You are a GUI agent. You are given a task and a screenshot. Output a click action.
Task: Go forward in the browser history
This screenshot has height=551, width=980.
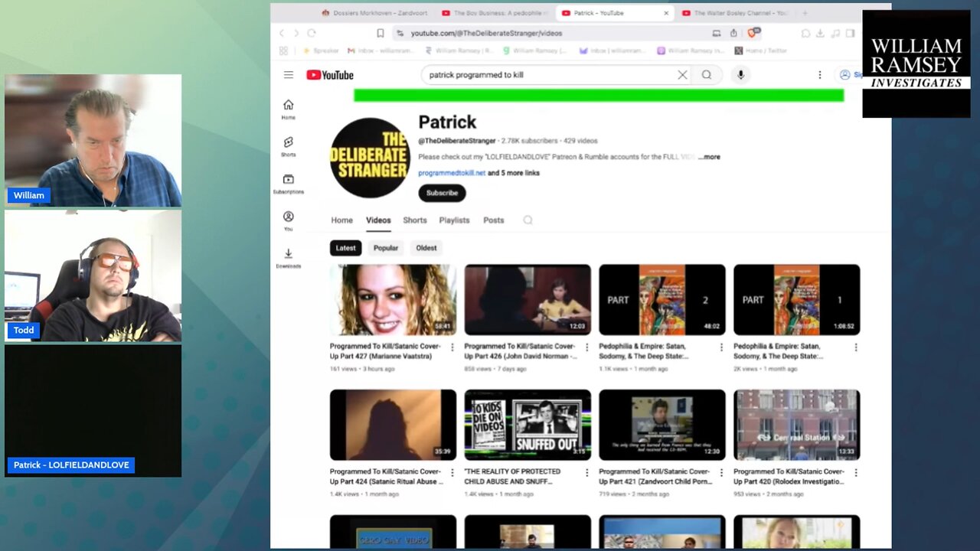(x=296, y=33)
